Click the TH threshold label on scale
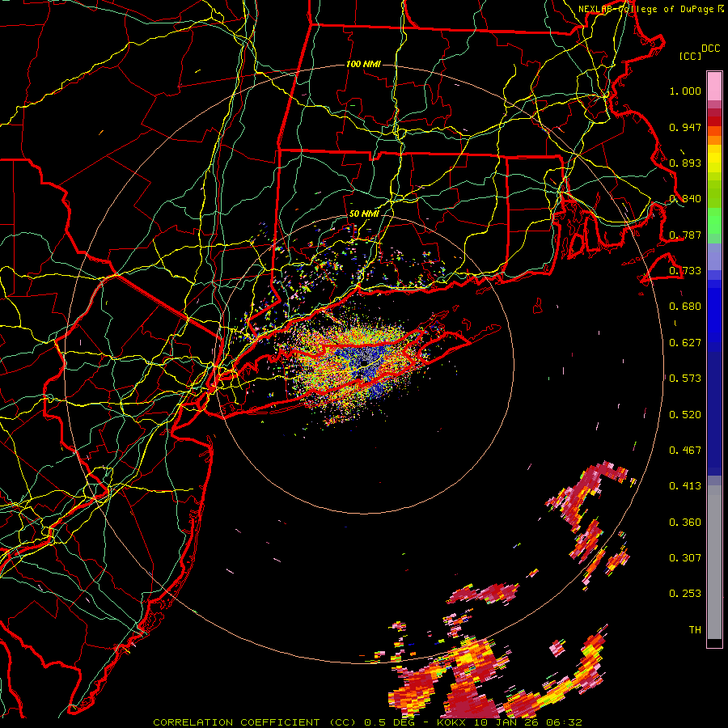 pos(695,630)
